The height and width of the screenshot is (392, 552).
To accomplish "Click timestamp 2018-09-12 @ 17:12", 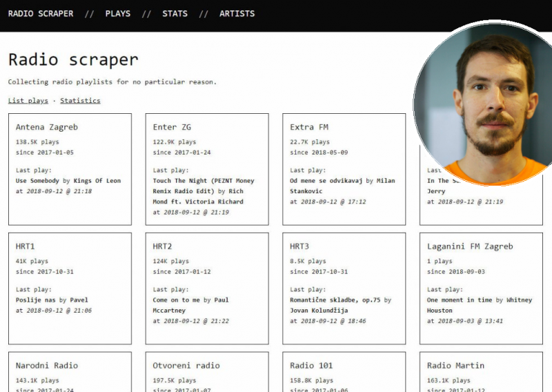I will (333, 202).
